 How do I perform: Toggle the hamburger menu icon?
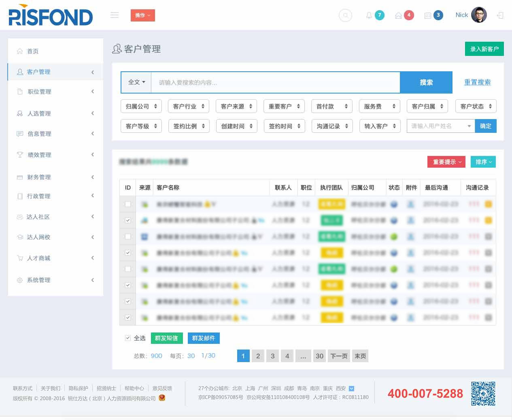(115, 15)
